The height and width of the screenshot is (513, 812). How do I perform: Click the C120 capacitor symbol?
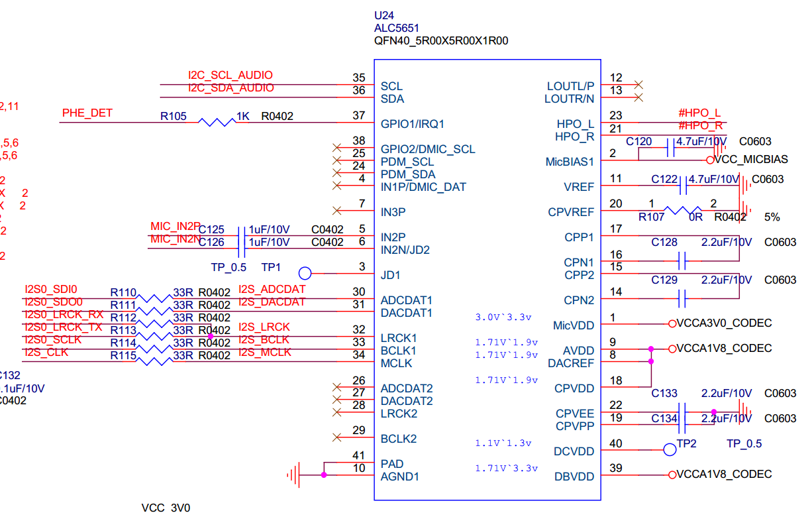670,148
